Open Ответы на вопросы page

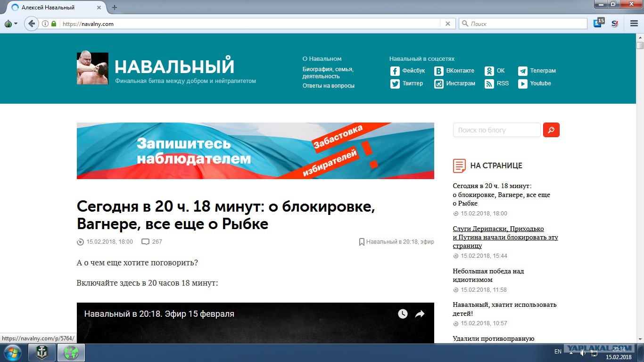point(329,86)
